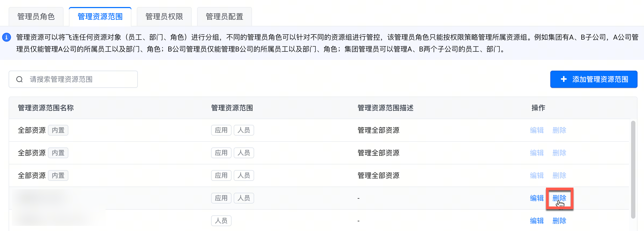Open the 管理员角色 tab
The width and height of the screenshot is (644, 231).
(36, 17)
